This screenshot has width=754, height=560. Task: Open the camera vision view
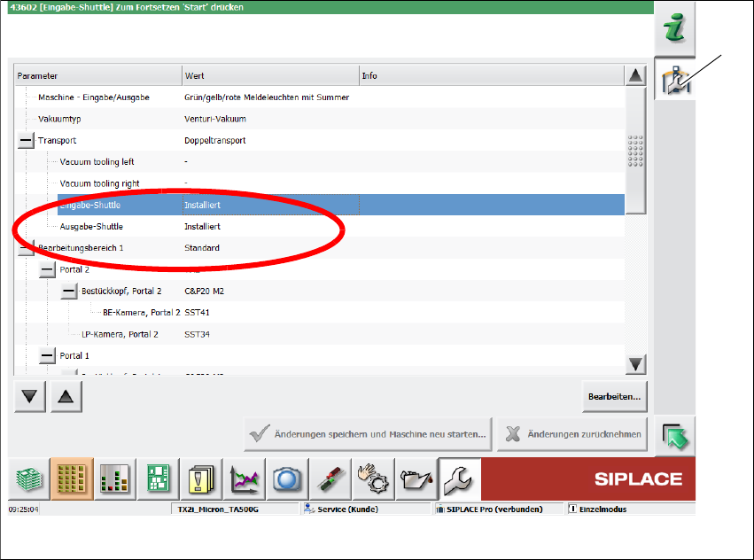[288, 479]
